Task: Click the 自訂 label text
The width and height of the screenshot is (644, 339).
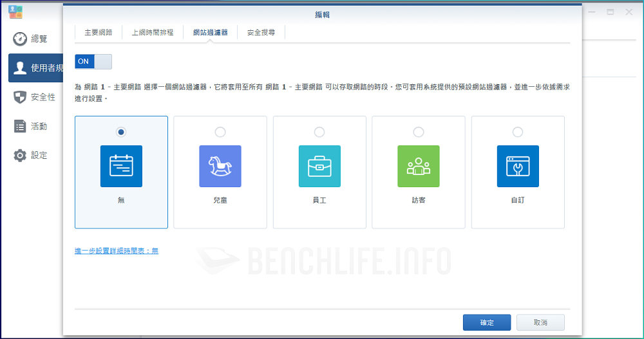Action: click(x=518, y=200)
